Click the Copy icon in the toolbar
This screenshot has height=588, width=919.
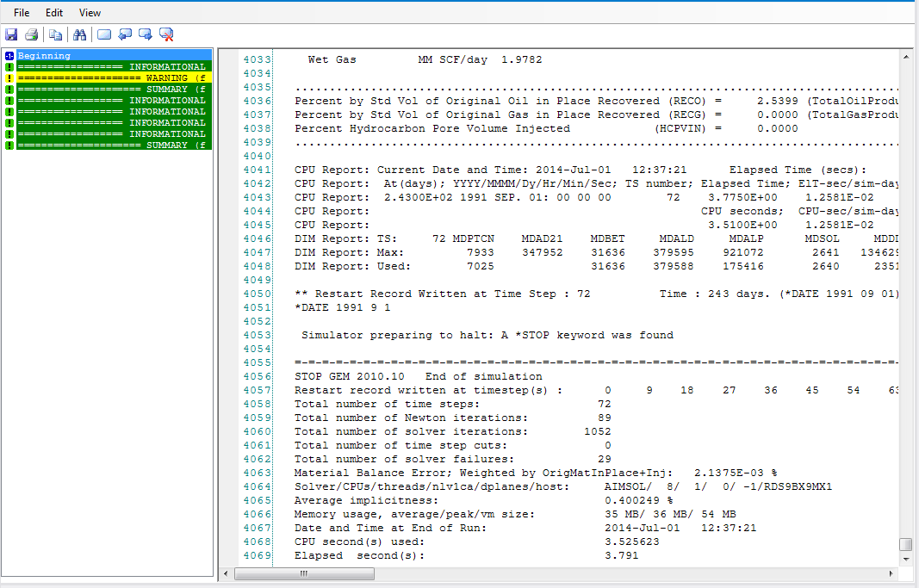coord(55,34)
